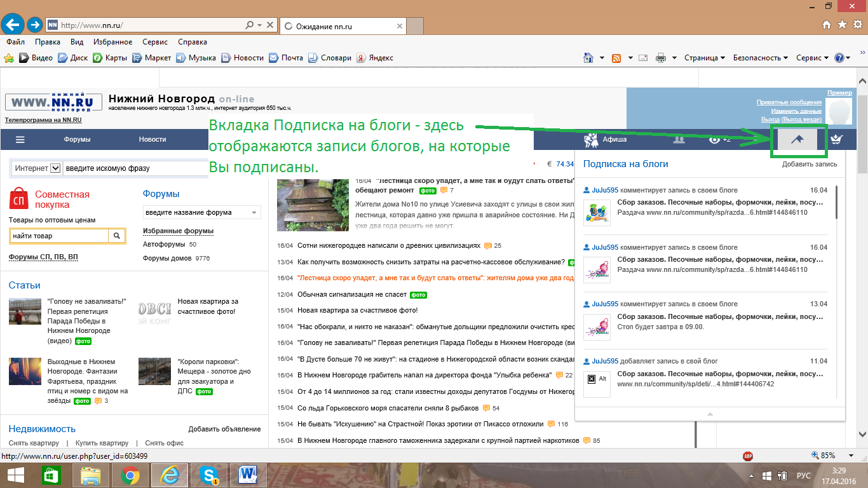Image resolution: width=868 pixels, height=488 pixels.
Task: Open the Правка menu
Action: (48, 42)
